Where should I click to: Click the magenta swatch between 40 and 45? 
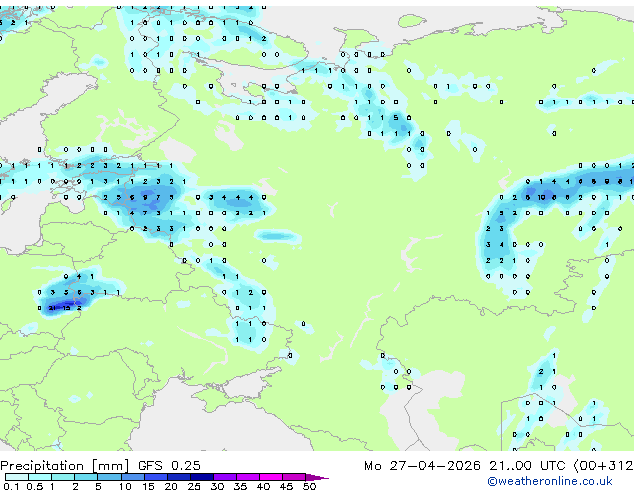[271, 477]
